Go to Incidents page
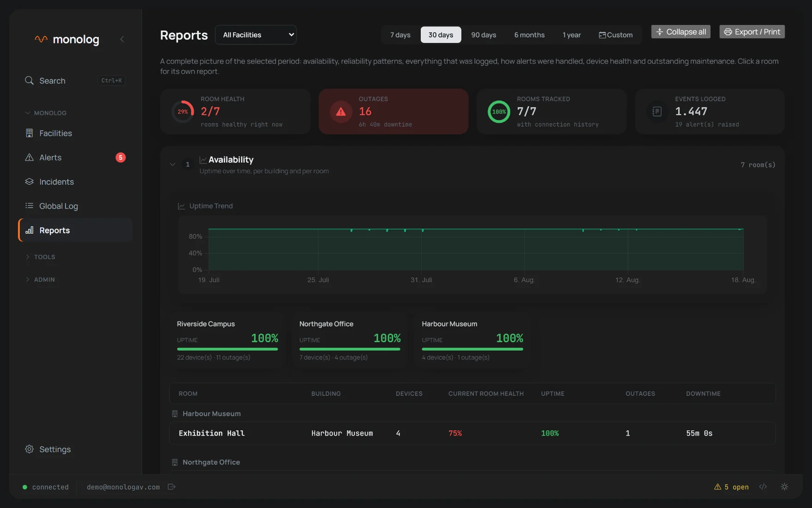This screenshot has height=508, width=812. pos(75,181)
